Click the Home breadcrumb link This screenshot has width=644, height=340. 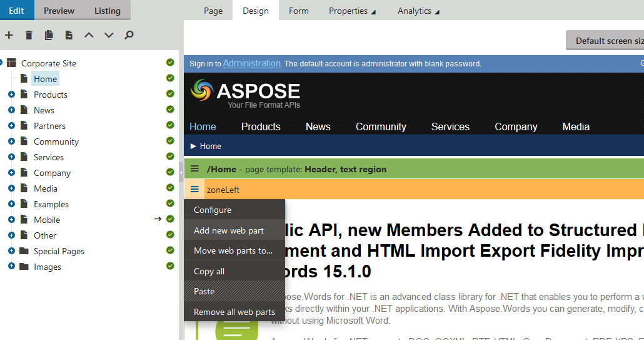(x=210, y=146)
